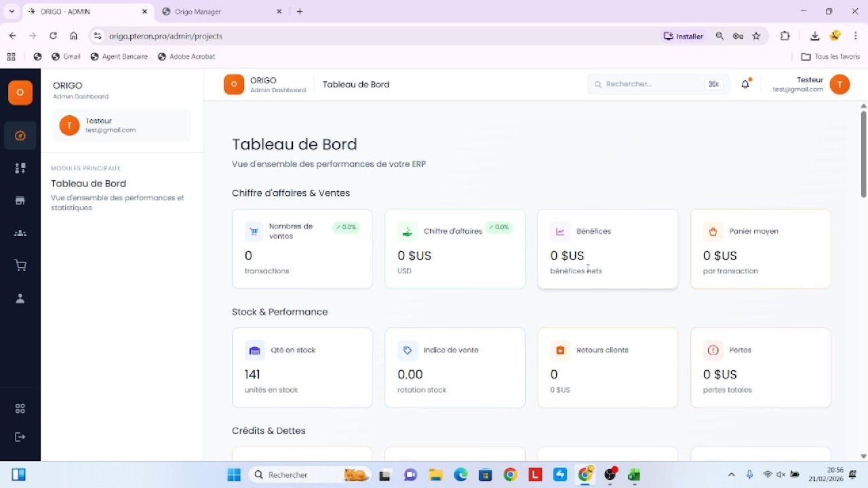Bookmark this page with the star
The height and width of the screenshot is (488, 868).
click(756, 36)
